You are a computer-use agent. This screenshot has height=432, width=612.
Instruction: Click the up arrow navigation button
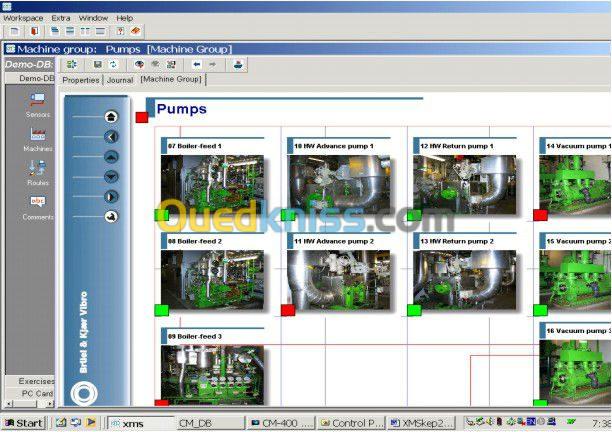[x=111, y=156]
